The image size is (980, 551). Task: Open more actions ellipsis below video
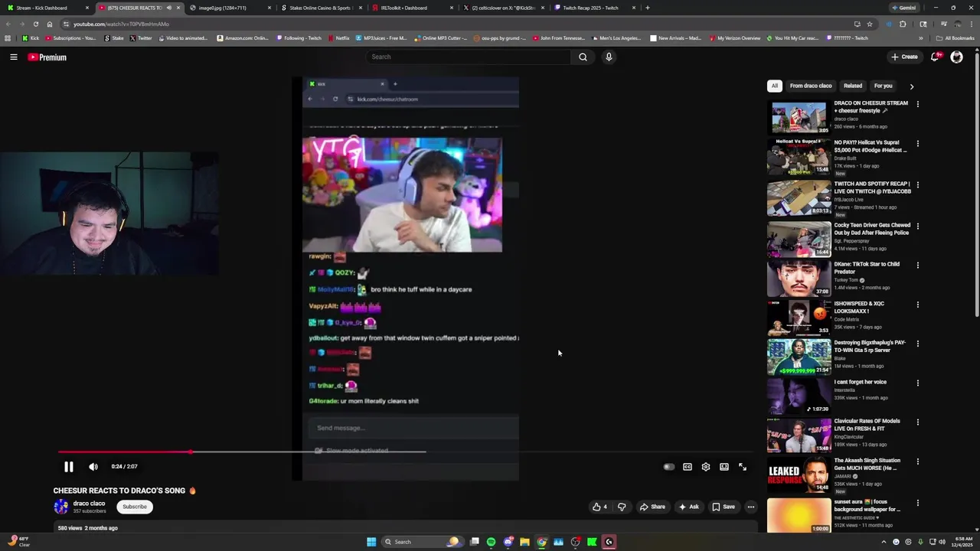(751, 507)
